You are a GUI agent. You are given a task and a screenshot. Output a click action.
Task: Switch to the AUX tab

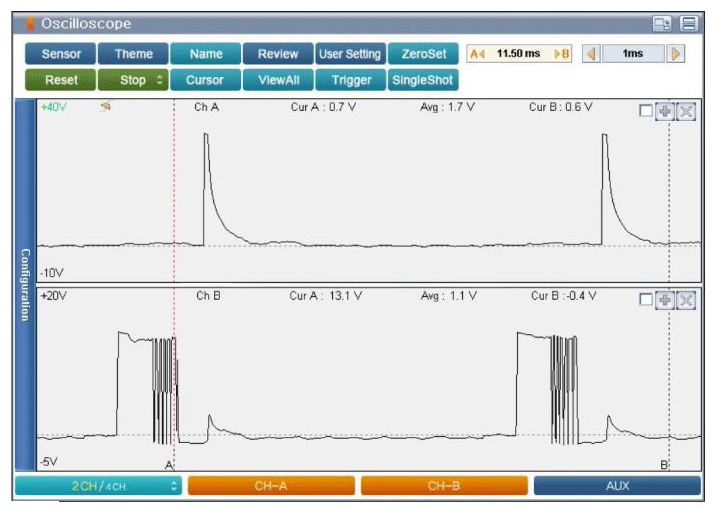(x=617, y=486)
